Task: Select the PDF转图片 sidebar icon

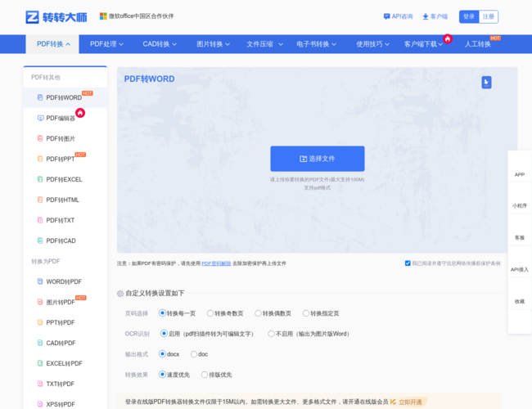Action: click(40, 138)
